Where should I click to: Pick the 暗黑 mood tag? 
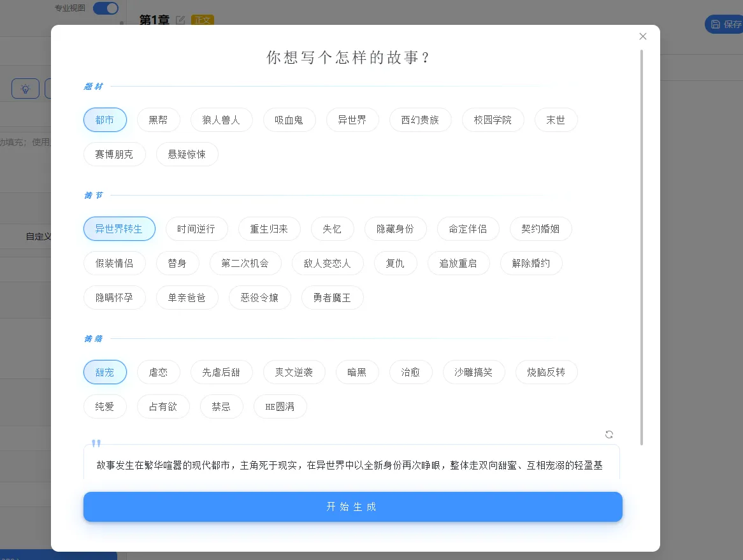(357, 372)
